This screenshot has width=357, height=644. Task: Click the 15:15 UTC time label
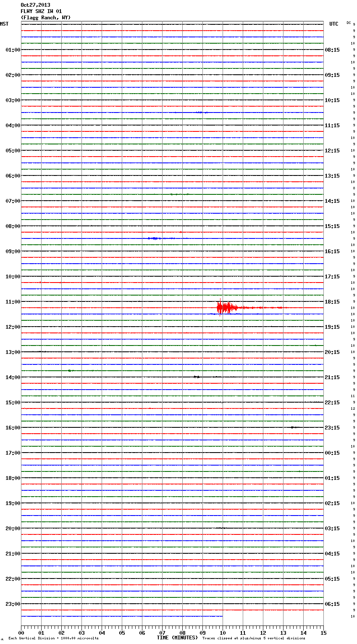pos(332,226)
